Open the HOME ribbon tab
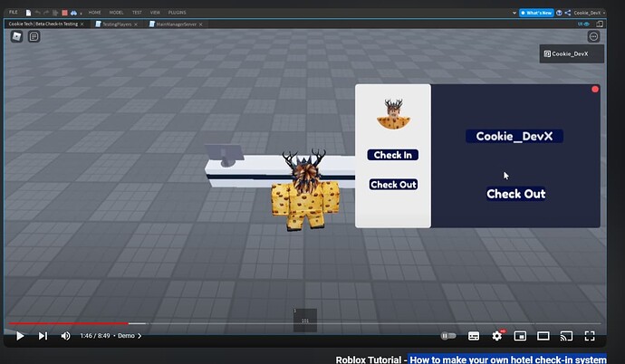Image resolution: width=625 pixels, height=364 pixels. point(94,13)
